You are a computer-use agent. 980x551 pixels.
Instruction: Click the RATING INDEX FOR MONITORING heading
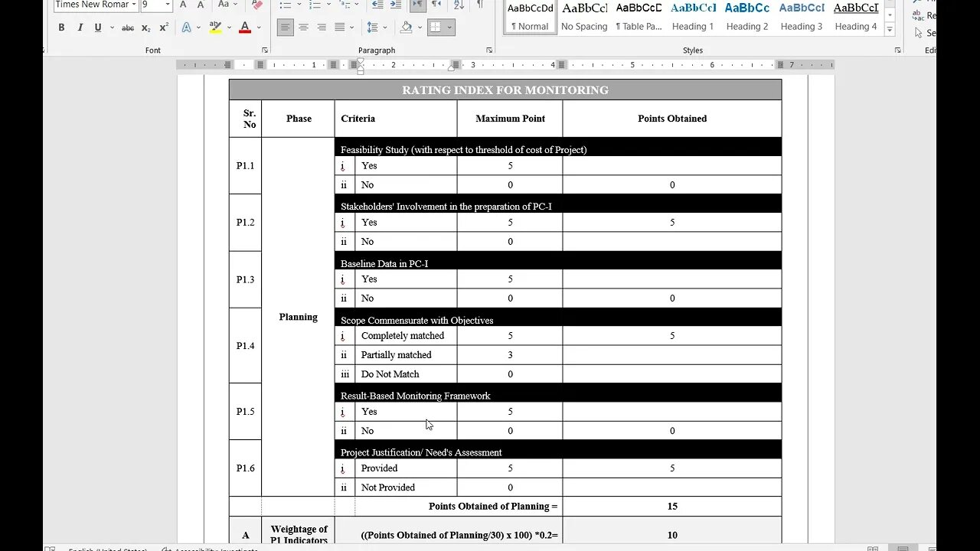tap(505, 90)
